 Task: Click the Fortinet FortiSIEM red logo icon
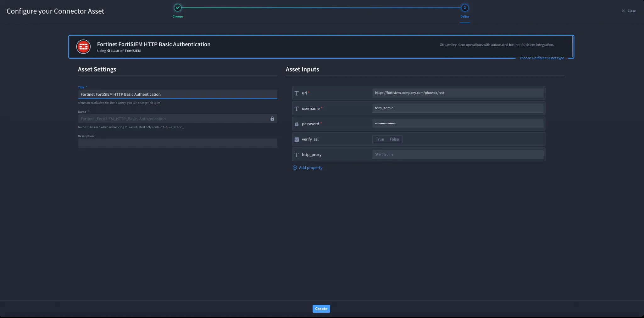[83, 47]
